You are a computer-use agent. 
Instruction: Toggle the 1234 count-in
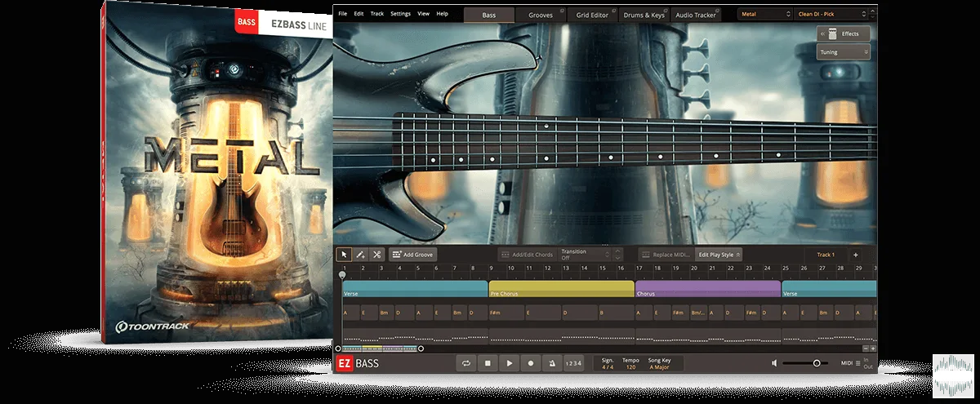tap(574, 363)
